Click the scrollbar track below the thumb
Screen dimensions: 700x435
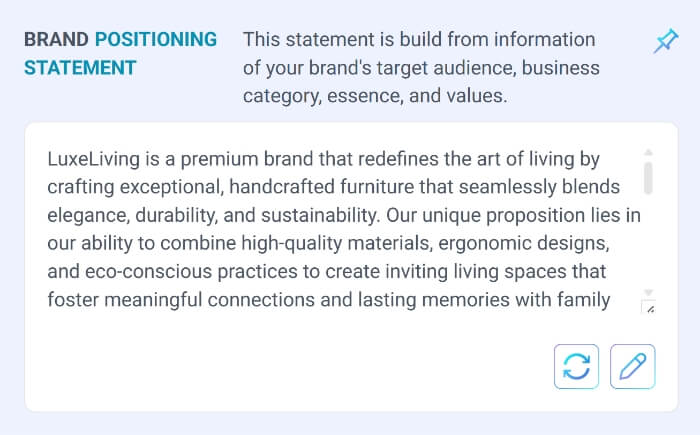pyautogui.click(x=648, y=240)
